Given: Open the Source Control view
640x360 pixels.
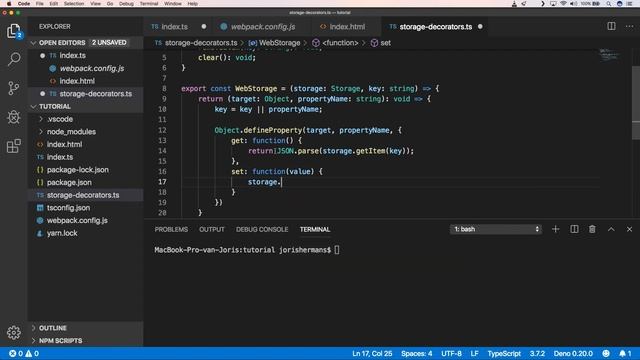Looking at the screenshot, I should 13,88.
